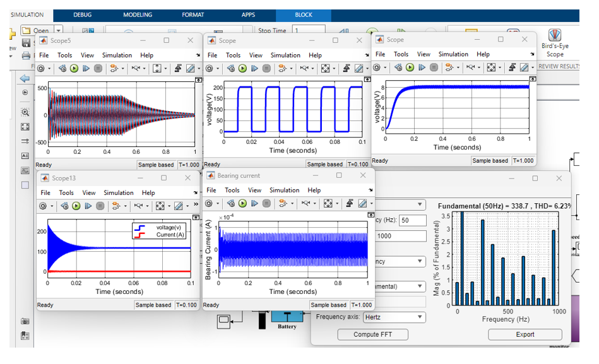Click Stop button in Bearing current toolbar
The image size is (599, 364).
coord(266,204)
